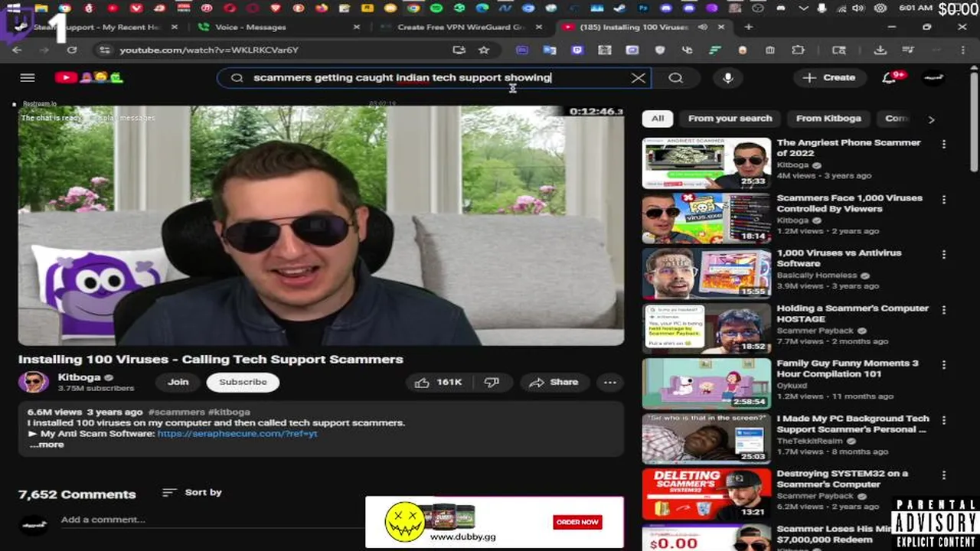The height and width of the screenshot is (551, 980).
Task: Click the Create button
Action: click(829, 77)
